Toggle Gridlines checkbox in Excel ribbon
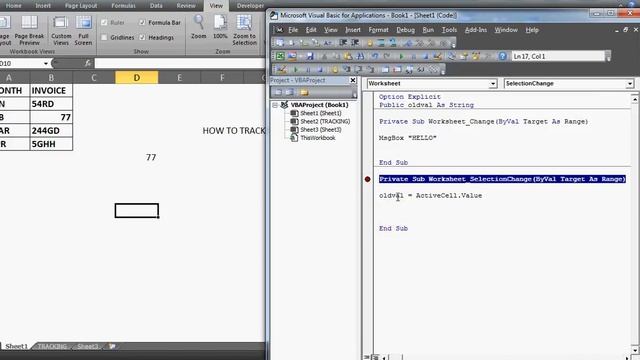 point(104,38)
